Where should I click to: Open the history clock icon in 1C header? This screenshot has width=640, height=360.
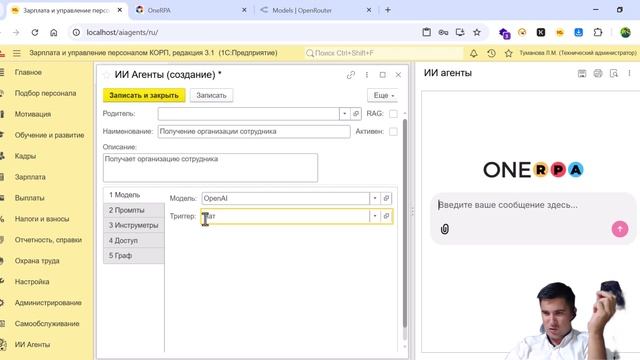[x=491, y=53]
